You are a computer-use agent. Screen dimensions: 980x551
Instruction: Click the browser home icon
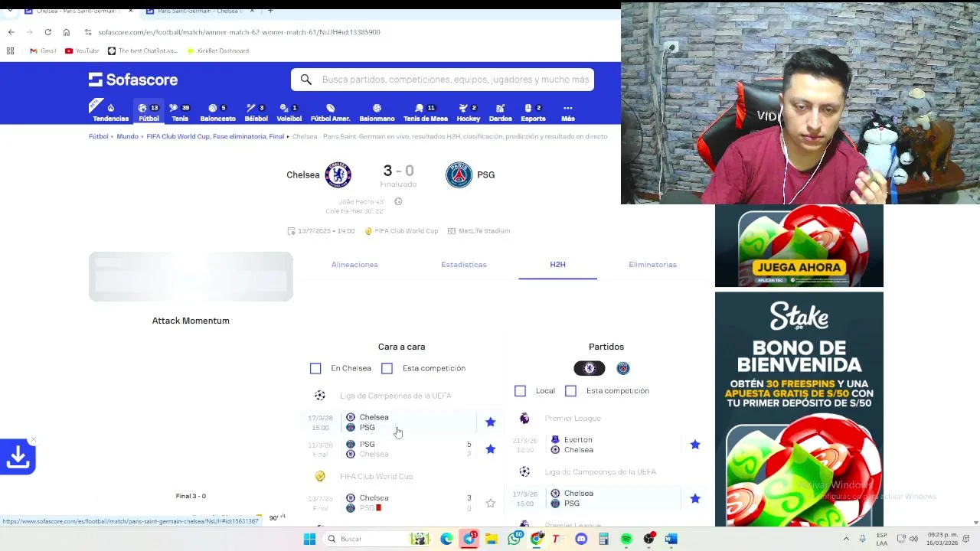67,32
